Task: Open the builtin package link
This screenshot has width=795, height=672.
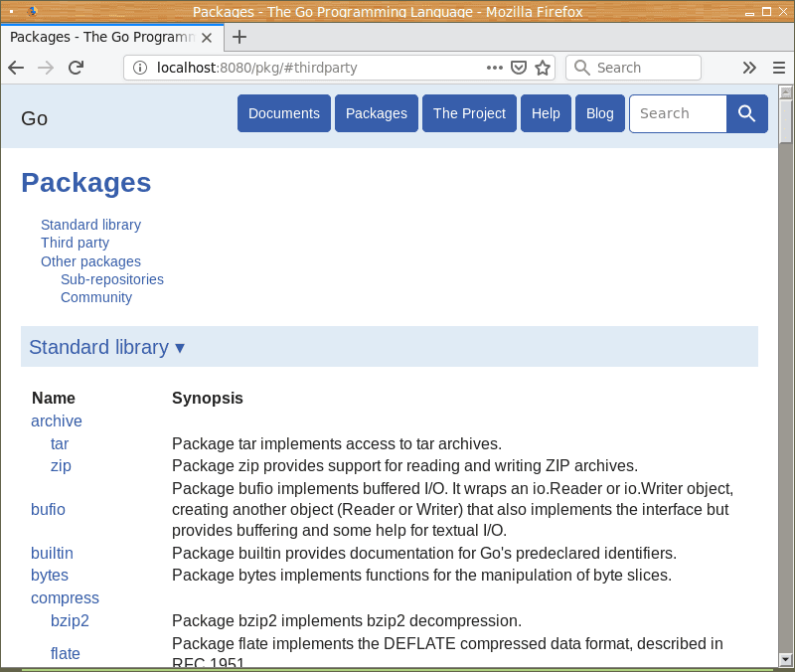Action: (52, 553)
